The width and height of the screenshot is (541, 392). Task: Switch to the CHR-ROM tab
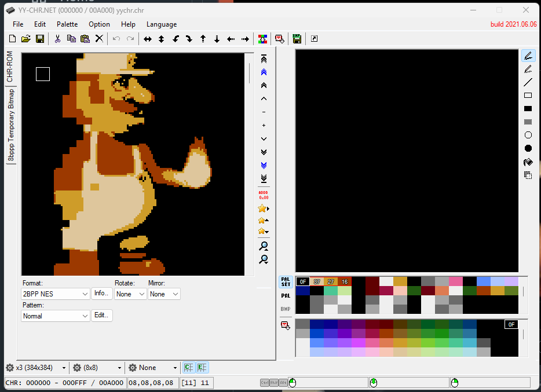click(10, 67)
